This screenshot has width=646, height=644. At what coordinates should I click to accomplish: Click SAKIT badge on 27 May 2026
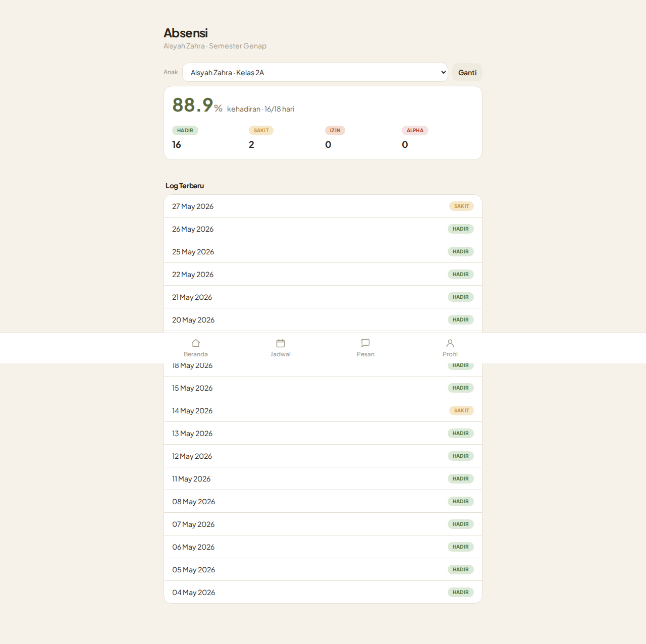click(x=461, y=206)
